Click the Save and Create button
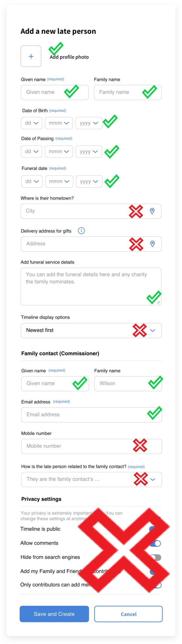Image resolution: width=182 pixels, height=644 pixels. click(54, 614)
